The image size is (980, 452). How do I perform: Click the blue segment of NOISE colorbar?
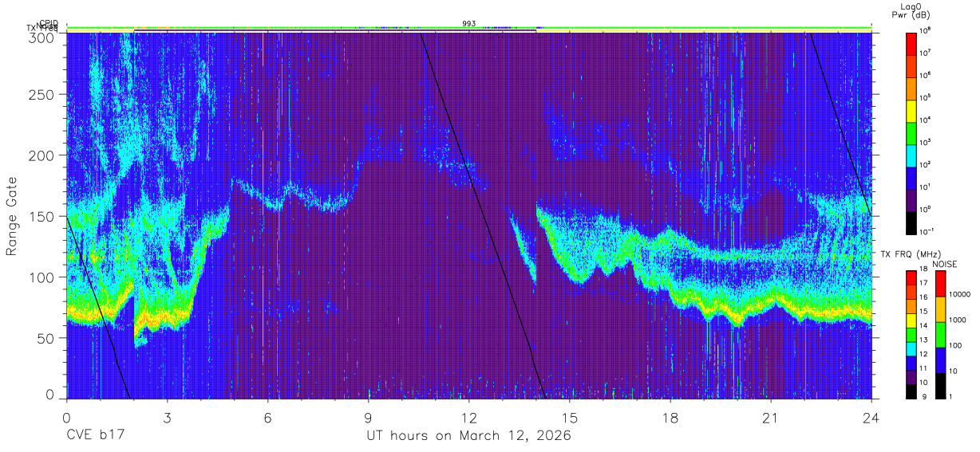pos(940,359)
